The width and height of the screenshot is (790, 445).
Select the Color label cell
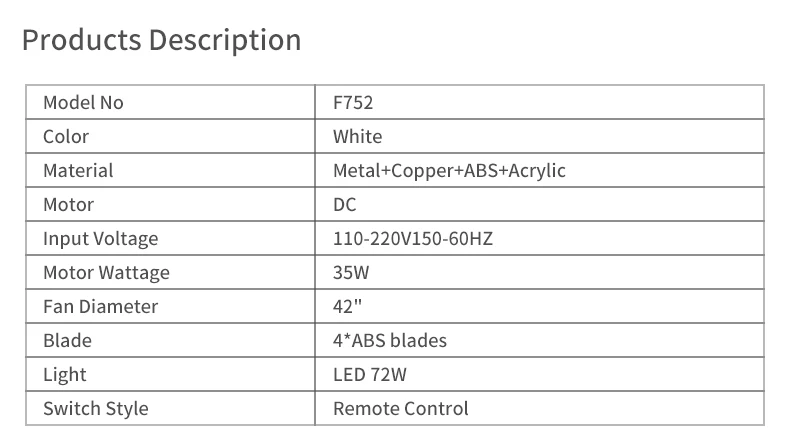click(66, 136)
